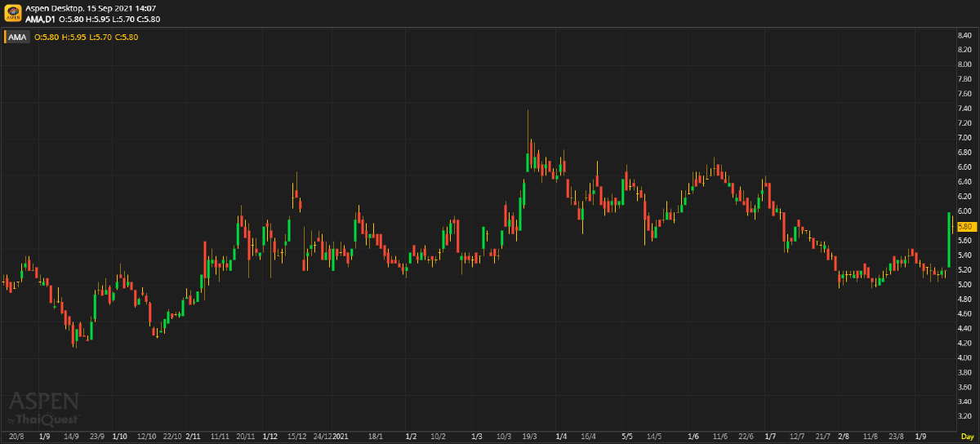The image size is (980, 444).
Task: Click the 2/8 date axis label
Action: [844, 437]
